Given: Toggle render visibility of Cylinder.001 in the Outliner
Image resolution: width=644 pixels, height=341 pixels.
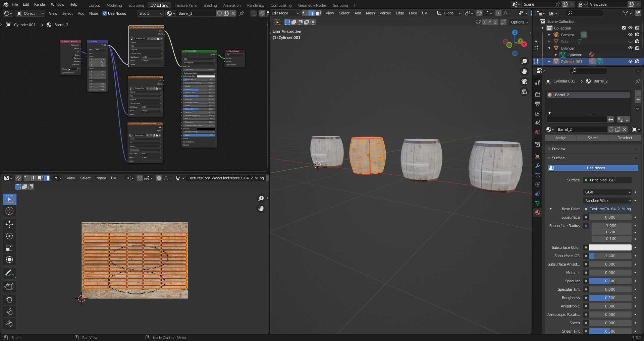Looking at the screenshot, I should point(637,61).
